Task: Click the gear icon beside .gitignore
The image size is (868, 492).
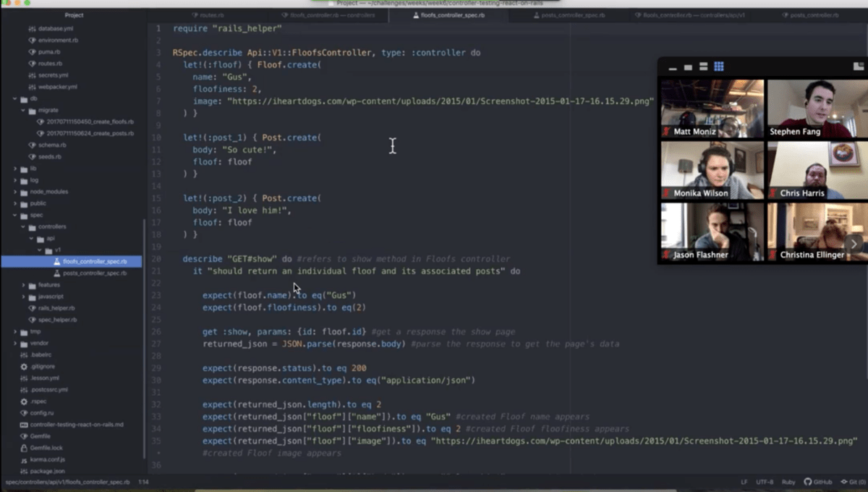Action: [x=24, y=366]
